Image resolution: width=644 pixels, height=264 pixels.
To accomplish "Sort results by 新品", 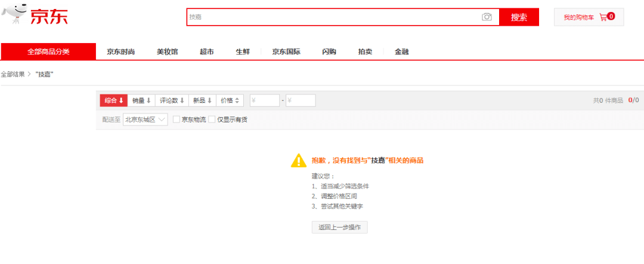I will pos(202,100).
